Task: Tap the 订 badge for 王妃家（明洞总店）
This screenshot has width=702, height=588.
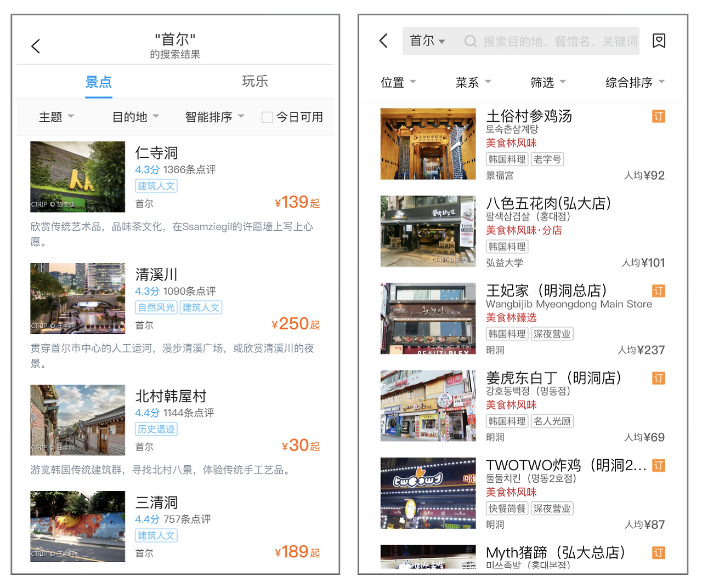Action: click(x=658, y=291)
